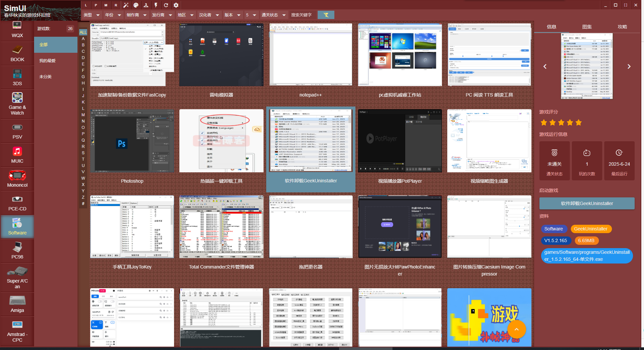Click the refresh icon in toolbar
The width and height of the screenshot is (644, 350).
[166, 5]
